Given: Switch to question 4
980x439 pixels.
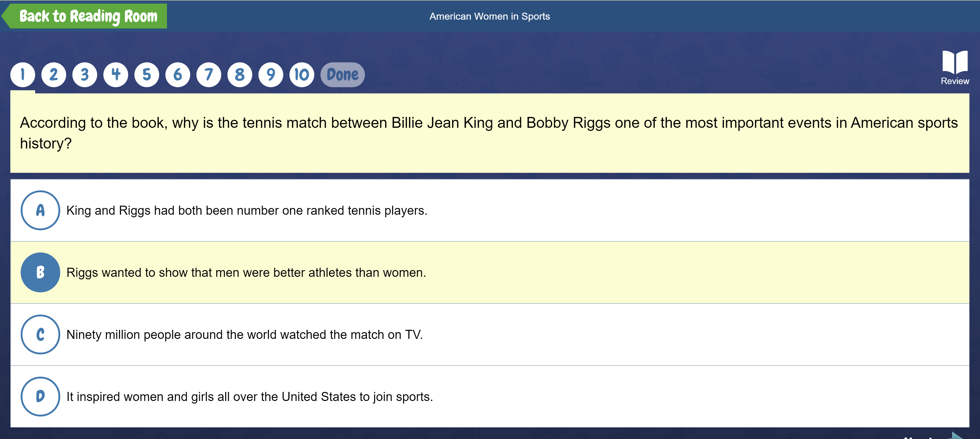Looking at the screenshot, I should click(x=116, y=75).
